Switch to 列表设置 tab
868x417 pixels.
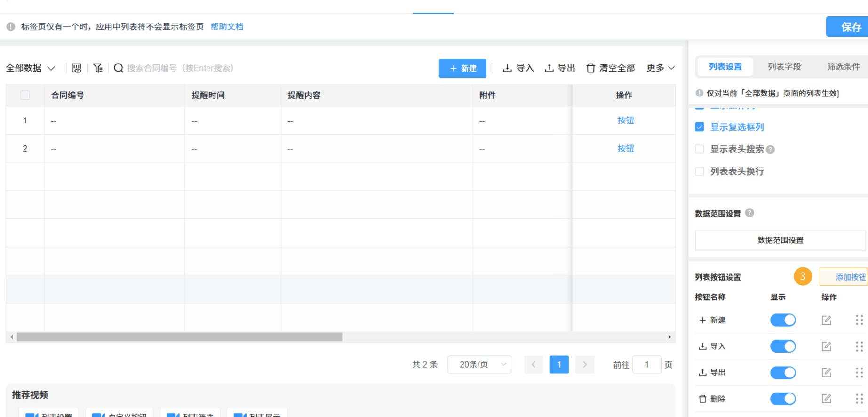pyautogui.click(x=725, y=67)
